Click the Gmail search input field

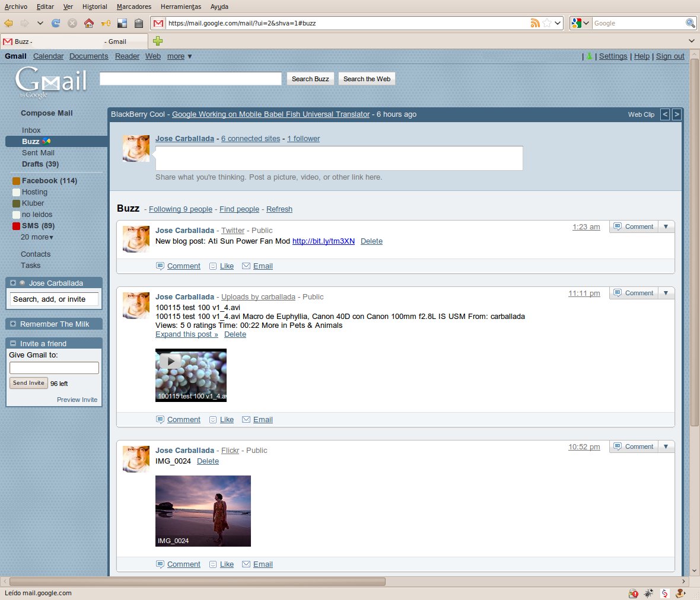pos(190,78)
